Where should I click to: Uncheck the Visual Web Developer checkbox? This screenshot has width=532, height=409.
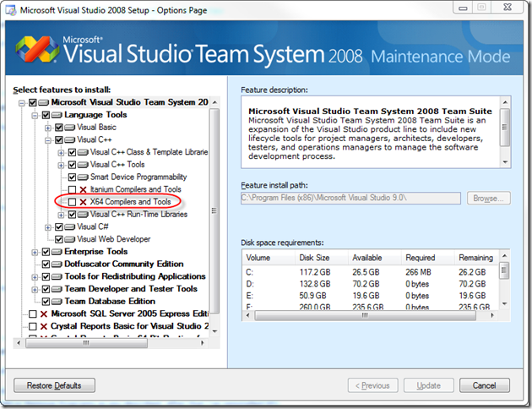point(59,240)
